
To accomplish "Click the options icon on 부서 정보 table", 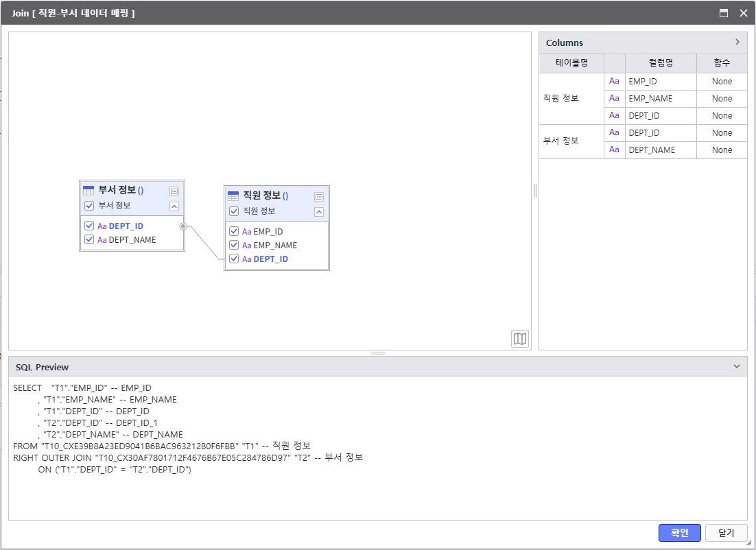I will pyautogui.click(x=174, y=191).
